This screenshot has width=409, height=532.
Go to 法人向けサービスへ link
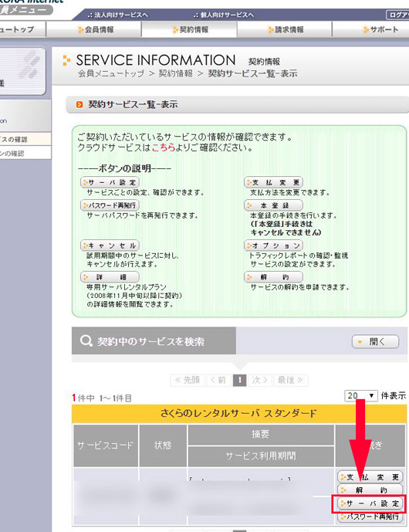coord(117,15)
